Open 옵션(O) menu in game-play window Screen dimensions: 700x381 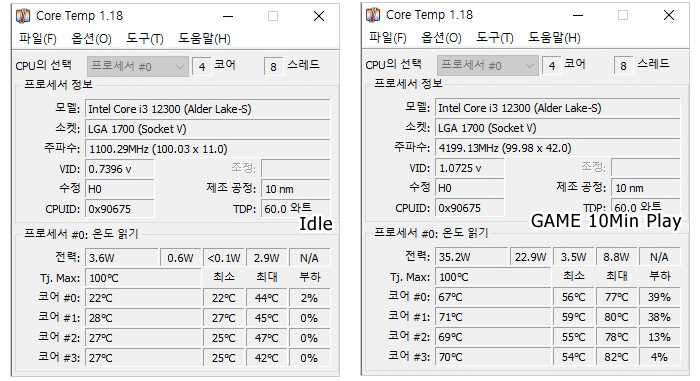coord(442,38)
